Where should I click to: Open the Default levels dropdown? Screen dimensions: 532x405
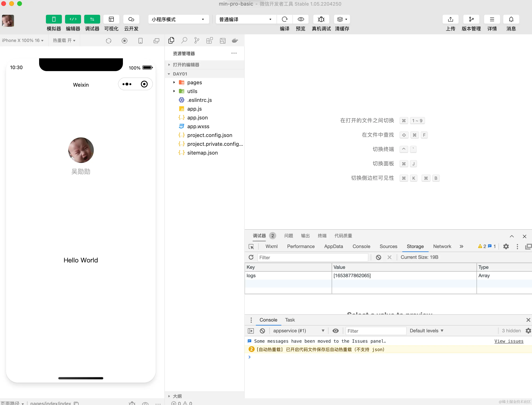coord(426,331)
